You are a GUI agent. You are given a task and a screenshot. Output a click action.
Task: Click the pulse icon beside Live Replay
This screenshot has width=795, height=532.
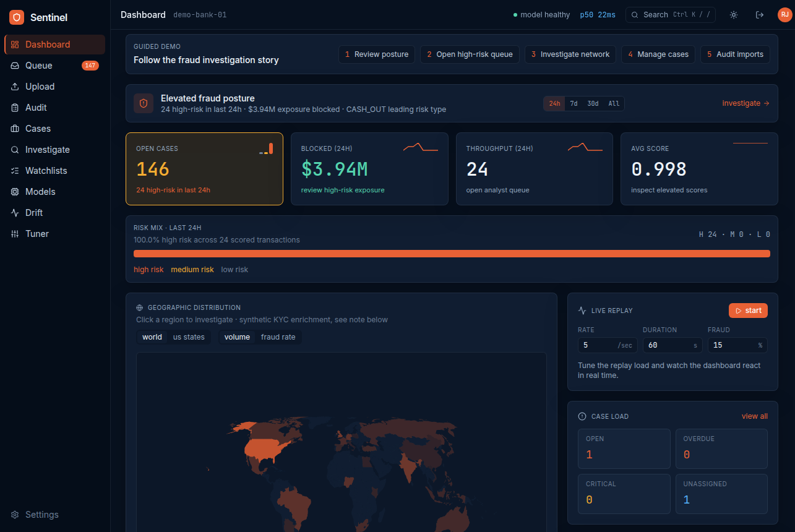582,311
